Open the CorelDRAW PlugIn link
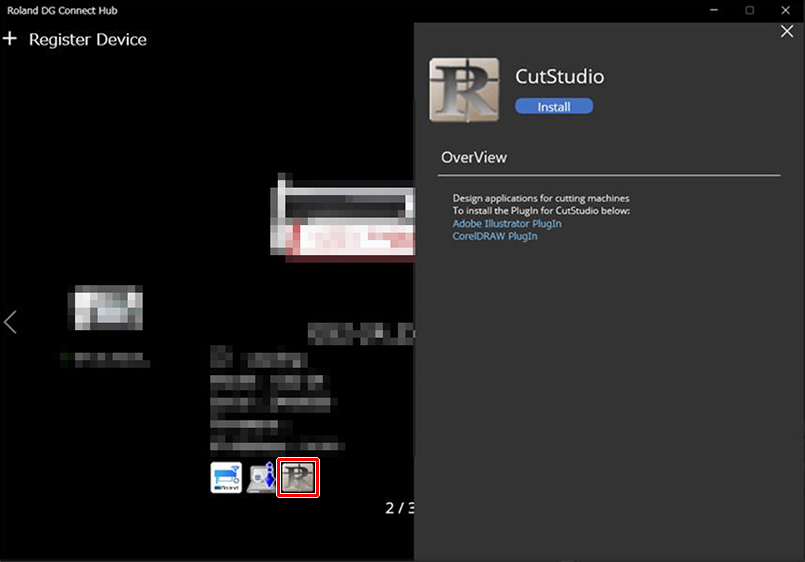Image resolution: width=805 pixels, height=562 pixels. [495, 237]
